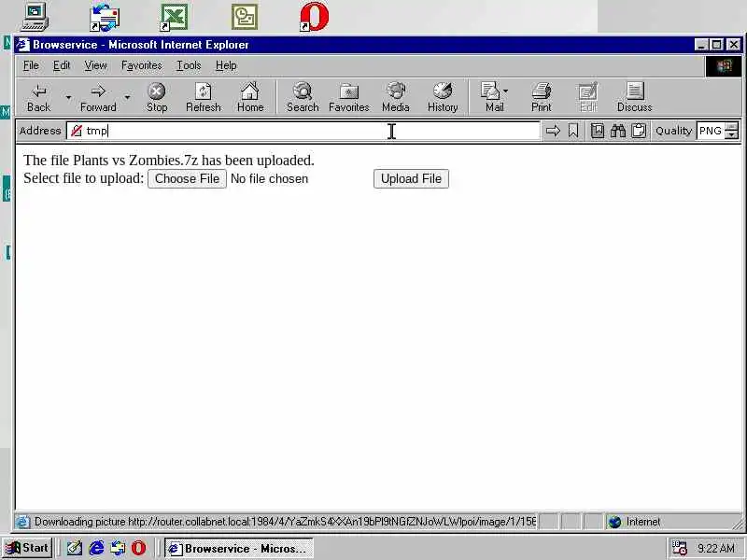Minimize the Browservice window
The height and width of the screenshot is (560, 747).
coord(700,45)
